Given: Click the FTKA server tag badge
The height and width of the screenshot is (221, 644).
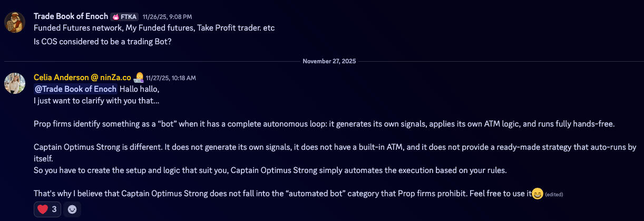Looking at the screenshot, I should coord(124,17).
